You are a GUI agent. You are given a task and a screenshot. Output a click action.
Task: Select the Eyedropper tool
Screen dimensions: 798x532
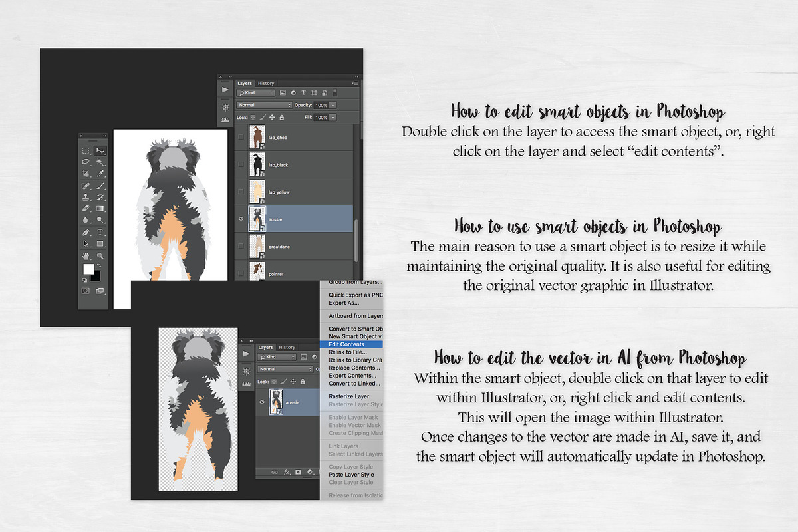click(x=100, y=173)
